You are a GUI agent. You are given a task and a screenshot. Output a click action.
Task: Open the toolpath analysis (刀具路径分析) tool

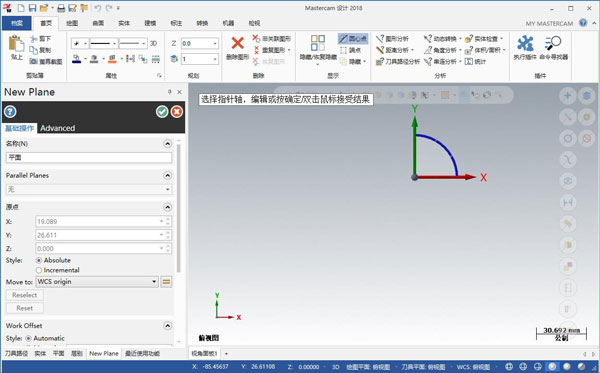coord(398,61)
